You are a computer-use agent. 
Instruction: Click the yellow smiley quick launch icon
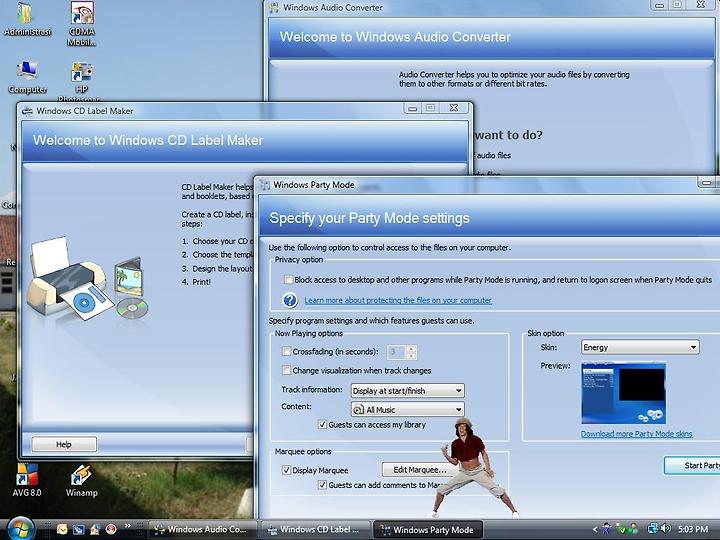pos(62,529)
